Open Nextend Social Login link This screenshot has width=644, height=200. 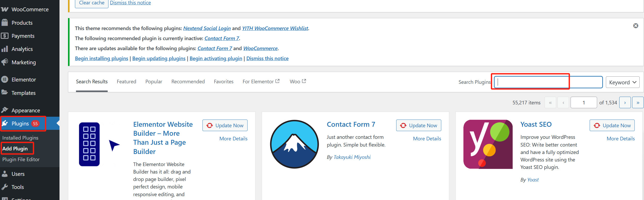[207, 28]
